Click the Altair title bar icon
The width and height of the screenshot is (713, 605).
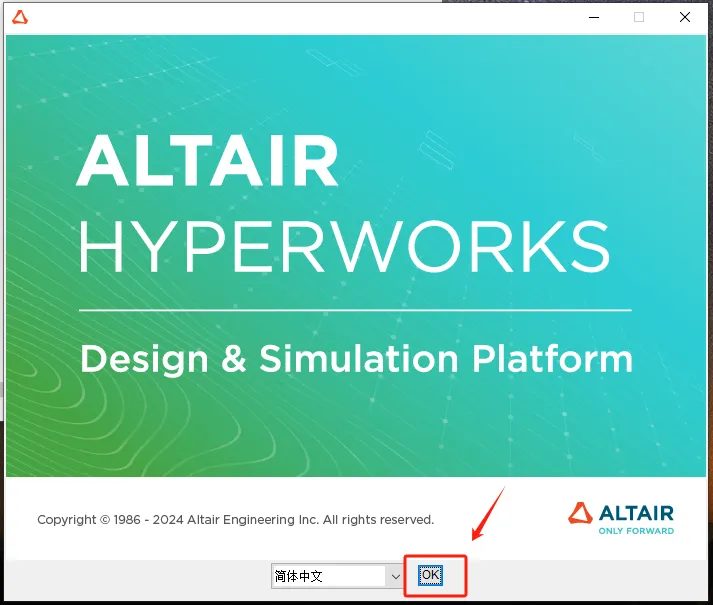point(20,18)
